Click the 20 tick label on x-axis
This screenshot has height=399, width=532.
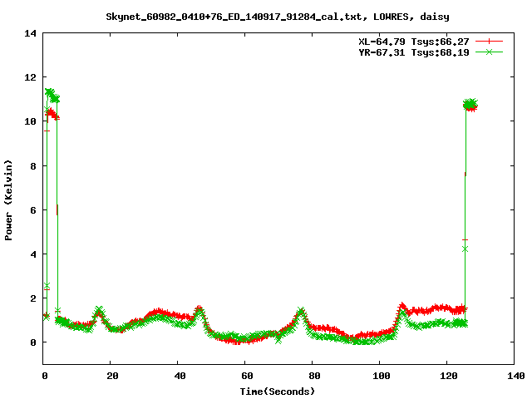111,376
